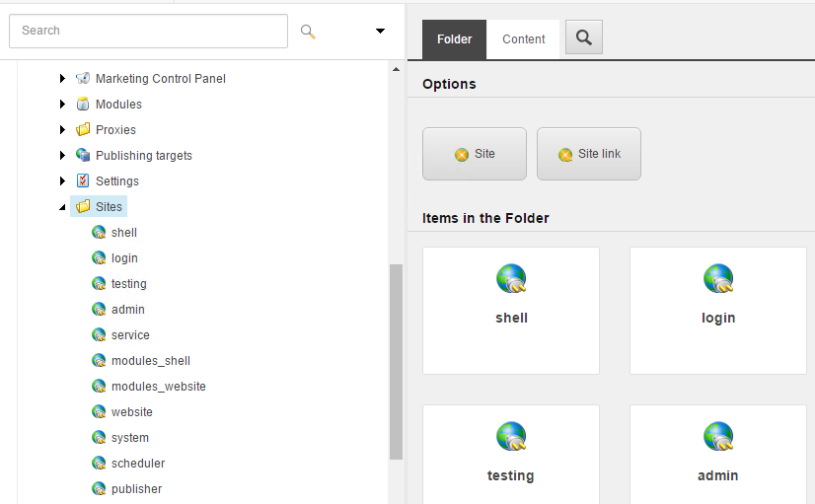Viewport: 815px width, 504px height.
Task: Click the Publishing targets globe icon
Action: [x=83, y=155]
